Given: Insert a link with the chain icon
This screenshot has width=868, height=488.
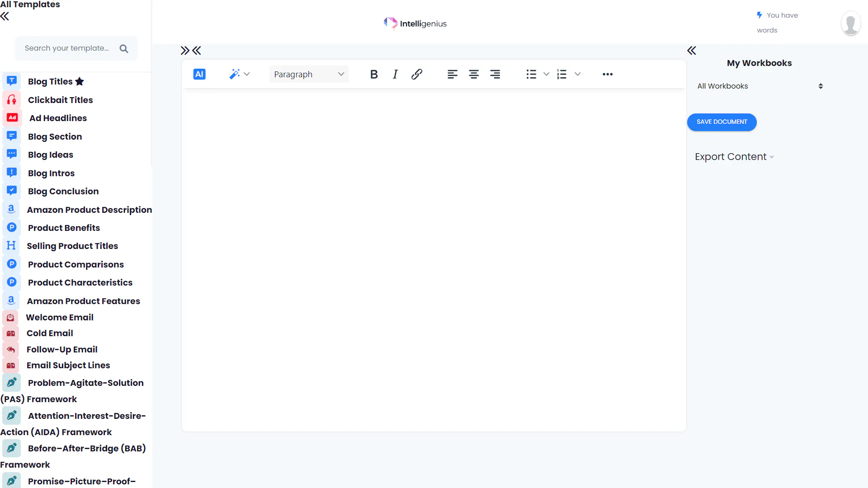Looking at the screenshot, I should click(x=417, y=74).
